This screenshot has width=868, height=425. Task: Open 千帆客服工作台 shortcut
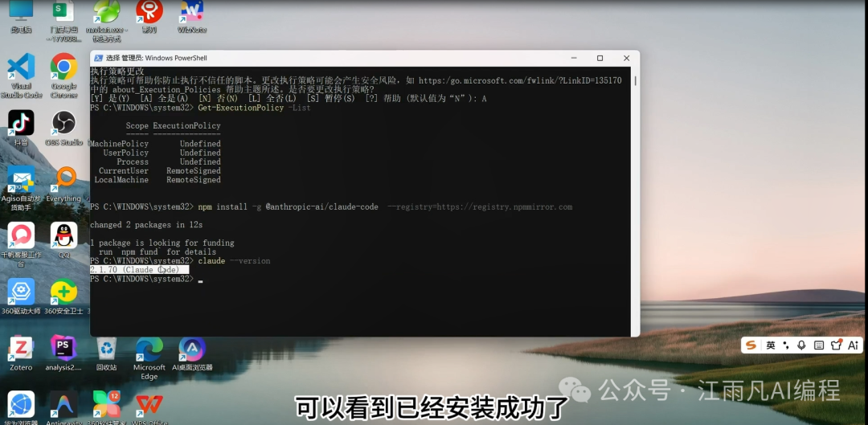tap(21, 245)
